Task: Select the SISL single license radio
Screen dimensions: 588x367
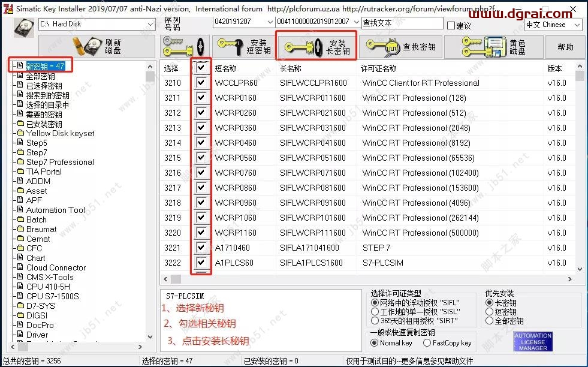Action: (x=375, y=311)
